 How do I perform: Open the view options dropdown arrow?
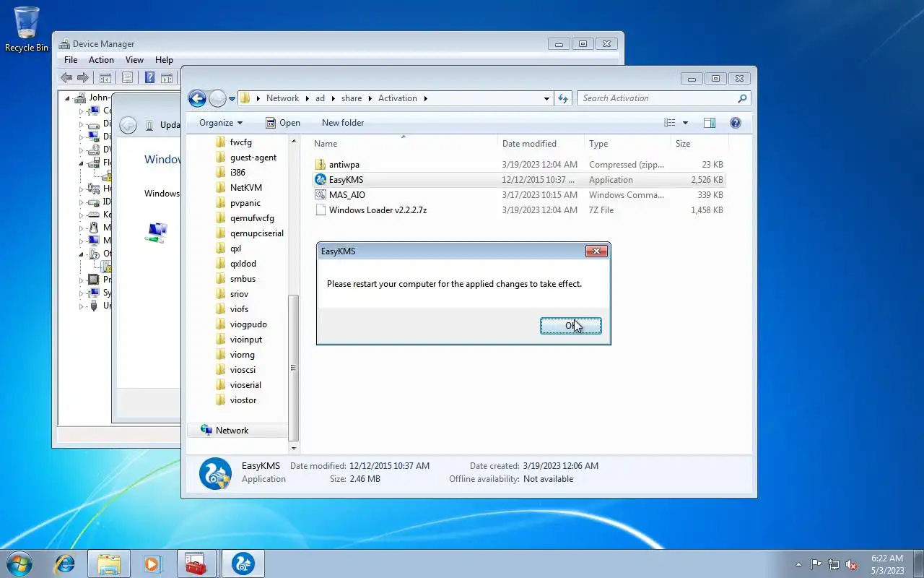tap(685, 123)
